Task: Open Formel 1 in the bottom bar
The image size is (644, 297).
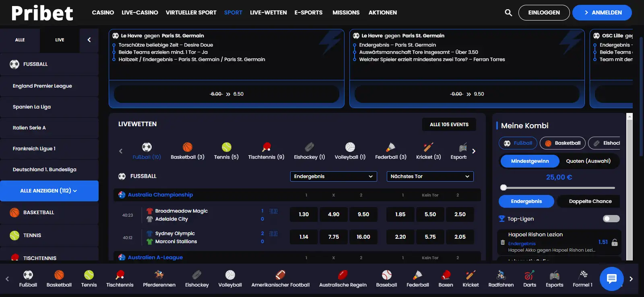Action: (x=582, y=279)
